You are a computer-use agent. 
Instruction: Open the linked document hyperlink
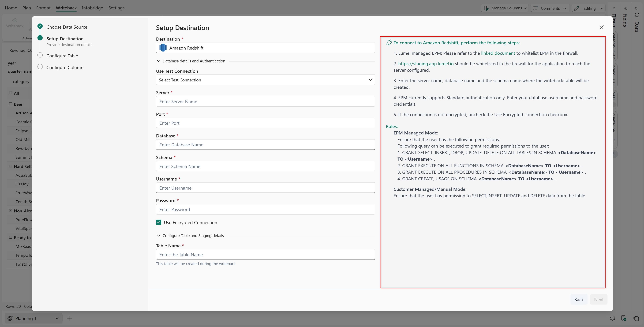click(x=498, y=53)
